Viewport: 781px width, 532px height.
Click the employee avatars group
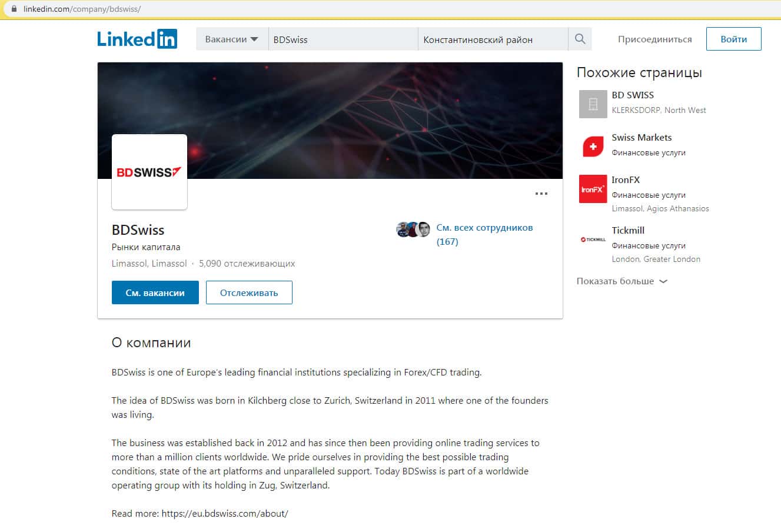point(413,230)
